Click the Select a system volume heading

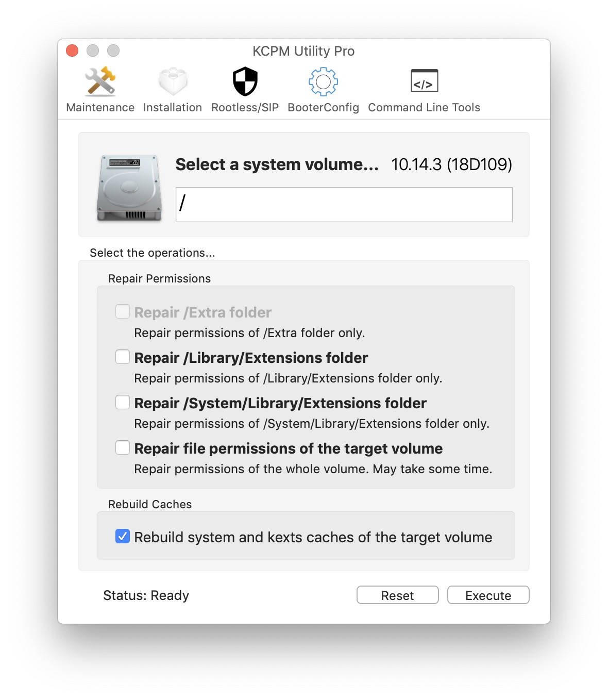pyautogui.click(x=277, y=164)
